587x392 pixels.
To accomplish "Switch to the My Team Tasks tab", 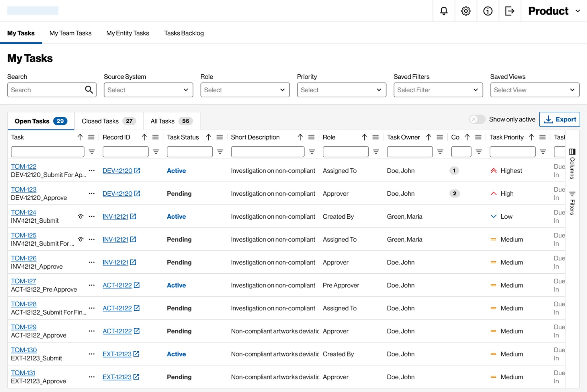I will pos(70,33).
